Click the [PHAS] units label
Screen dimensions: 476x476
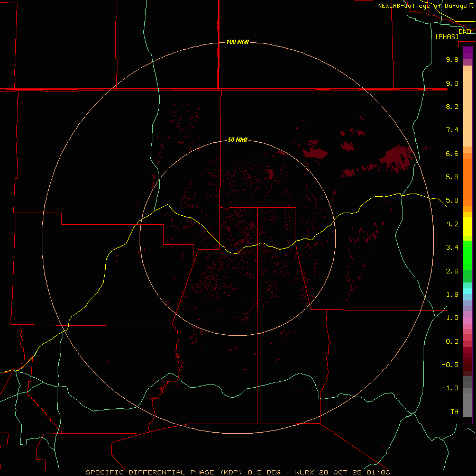point(447,36)
